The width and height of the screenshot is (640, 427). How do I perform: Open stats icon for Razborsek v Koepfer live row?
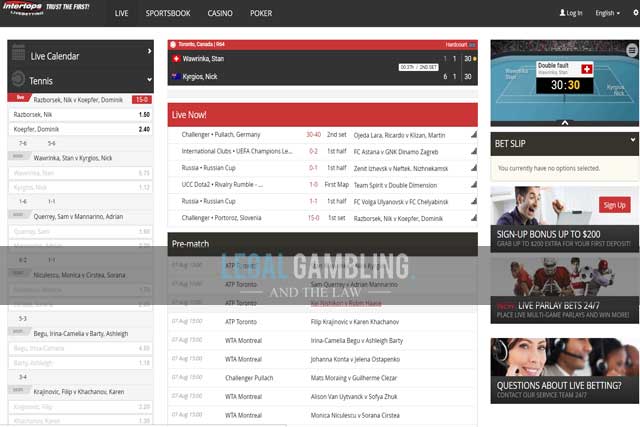[x=473, y=218]
